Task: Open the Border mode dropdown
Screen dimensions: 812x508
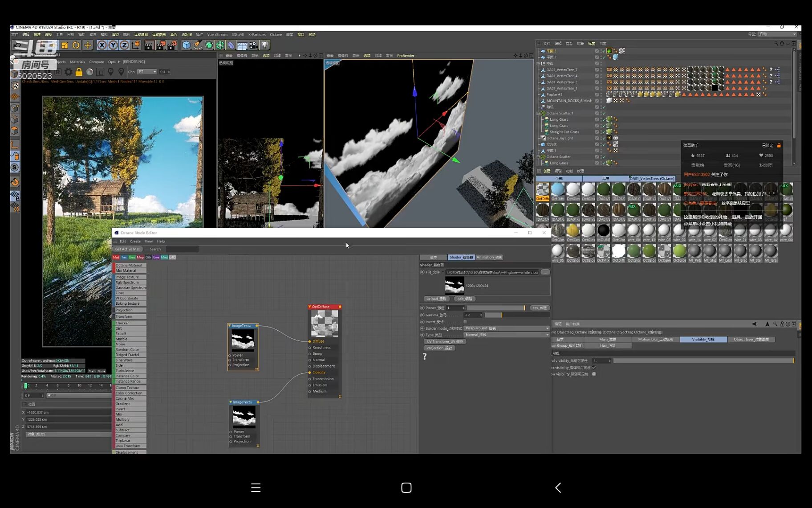Action: (x=506, y=328)
